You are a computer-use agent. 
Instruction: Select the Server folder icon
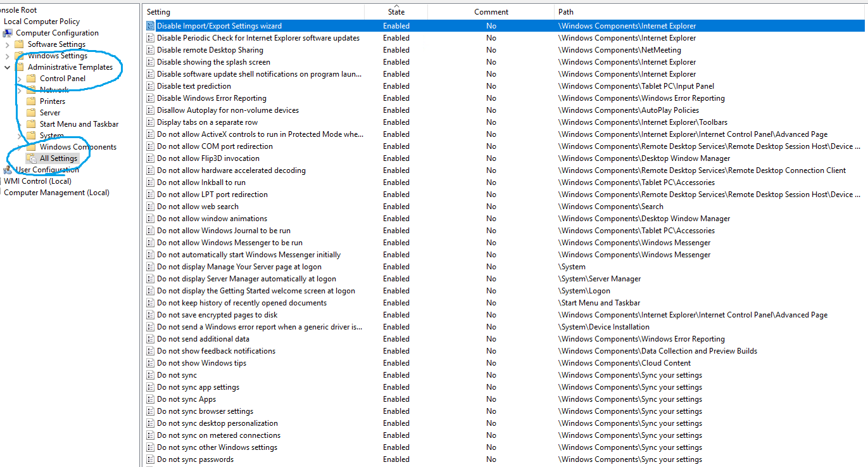31,113
